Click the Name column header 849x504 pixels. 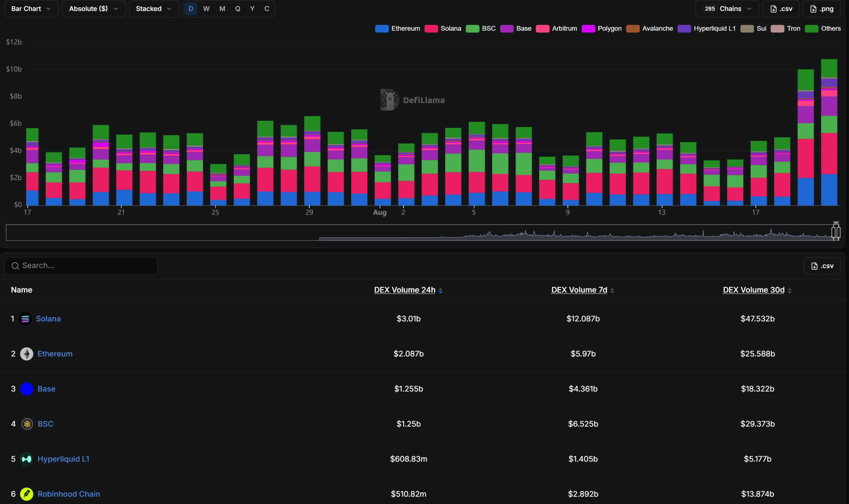(x=22, y=290)
